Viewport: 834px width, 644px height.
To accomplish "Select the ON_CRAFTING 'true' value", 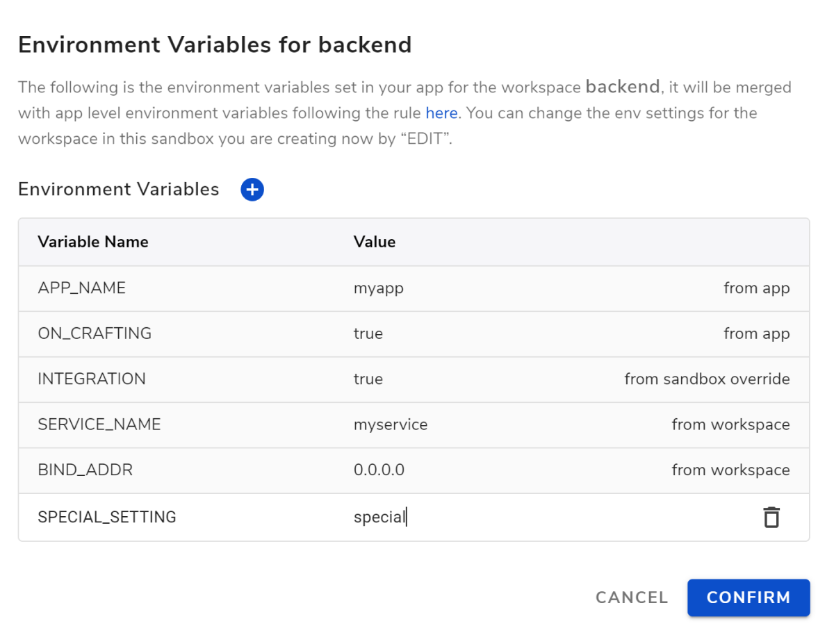I will tap(368, 333).
